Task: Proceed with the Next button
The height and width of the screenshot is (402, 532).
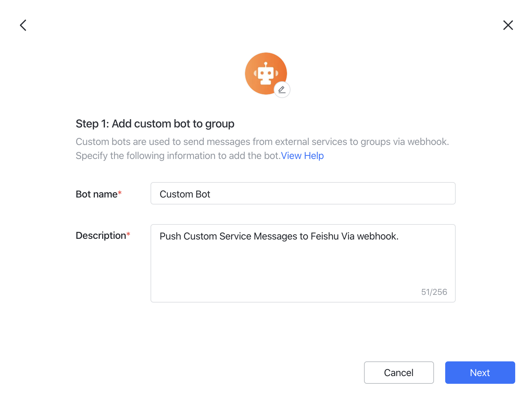Action: coord(480,373)
